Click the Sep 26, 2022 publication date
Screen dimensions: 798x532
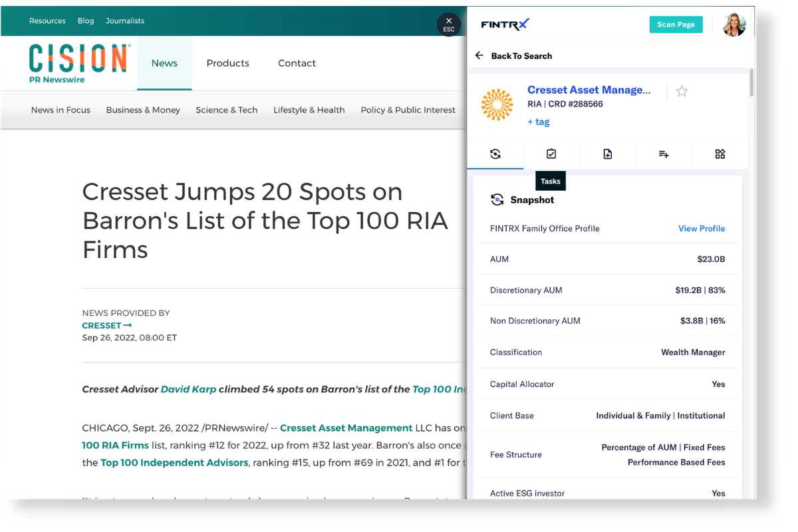pos(130,337)
